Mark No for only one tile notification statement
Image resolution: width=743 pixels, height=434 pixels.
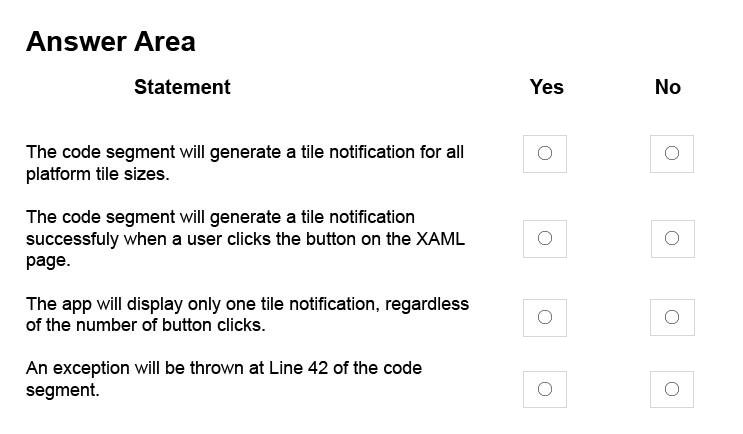pyautogui.click(x=672, y=317)
